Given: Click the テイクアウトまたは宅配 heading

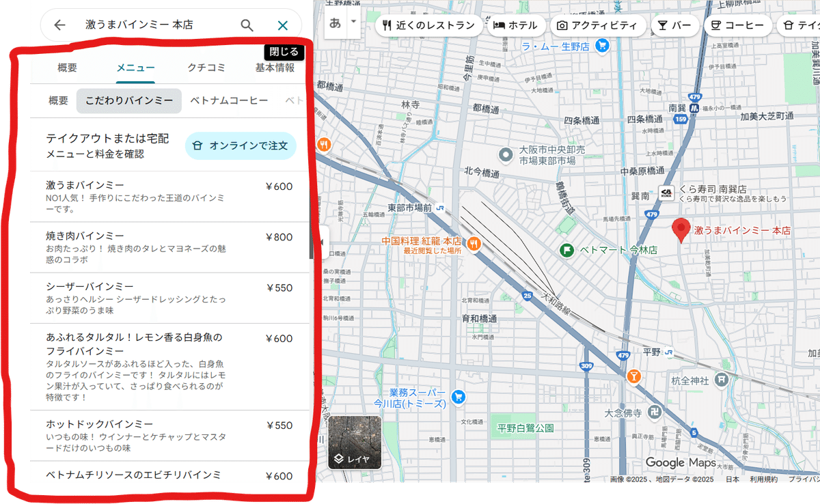Looking at the screenshot, I should (x=107, y=138).
